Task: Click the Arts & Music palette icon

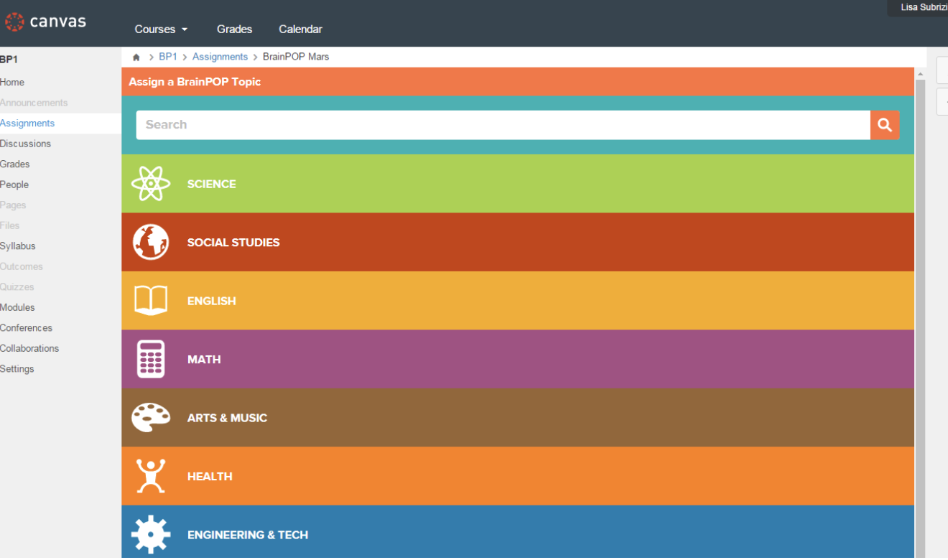Action: [151, 417]
